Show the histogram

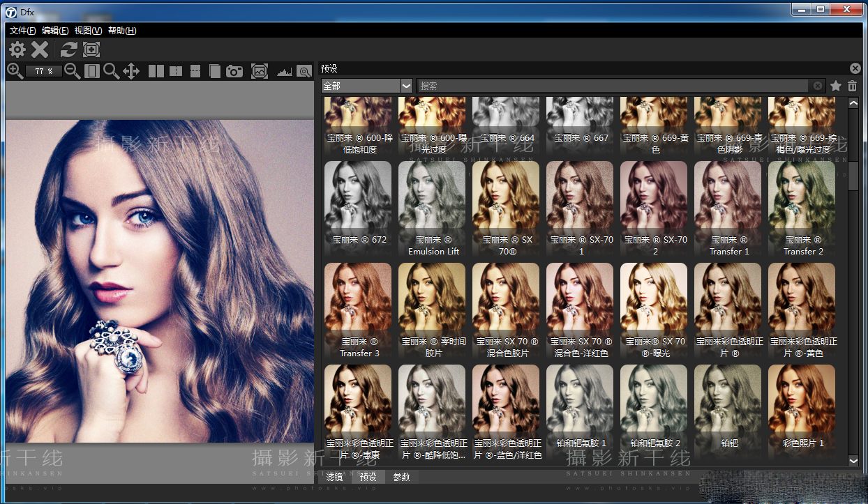point(284,71)
